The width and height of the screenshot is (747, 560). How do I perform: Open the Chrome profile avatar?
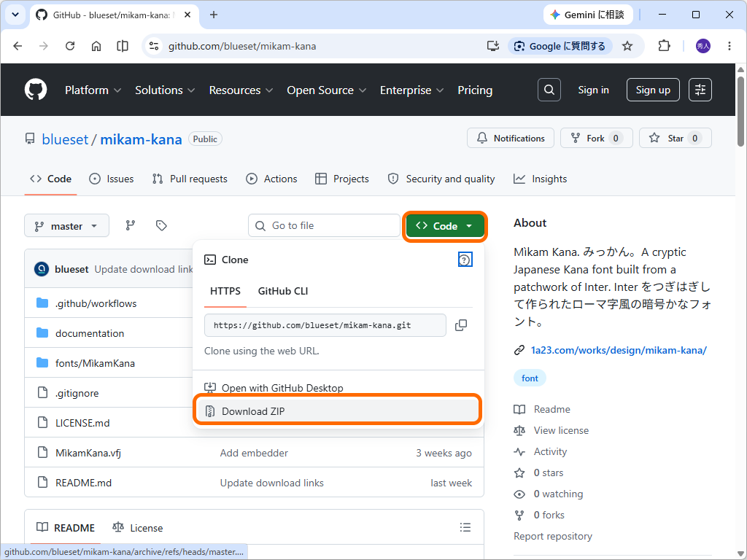tap(703, 46)
